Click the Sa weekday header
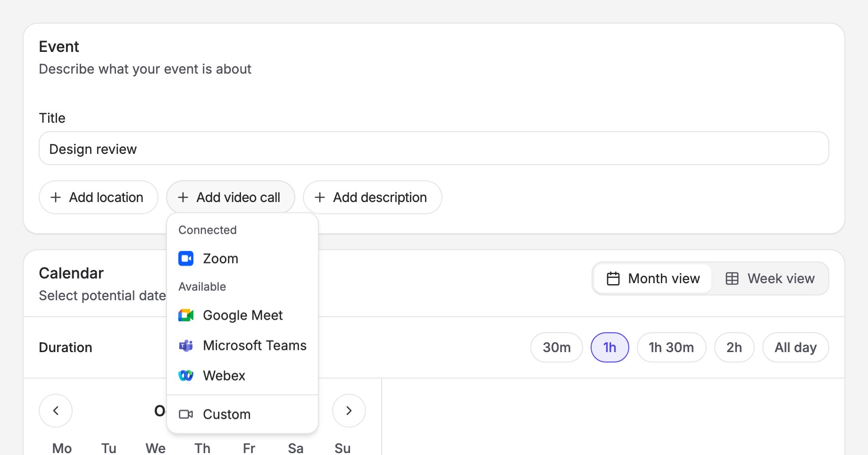Screen dimensions: 868x455 point(296,448)
